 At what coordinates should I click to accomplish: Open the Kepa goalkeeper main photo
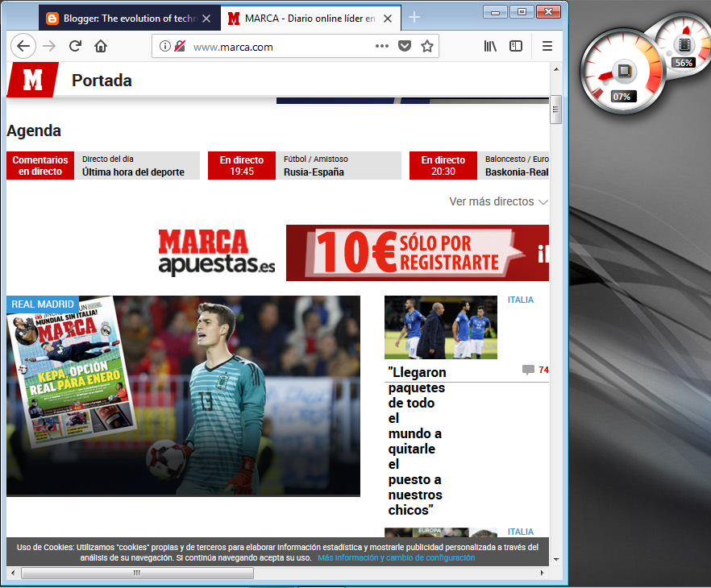tap(183, 396)
